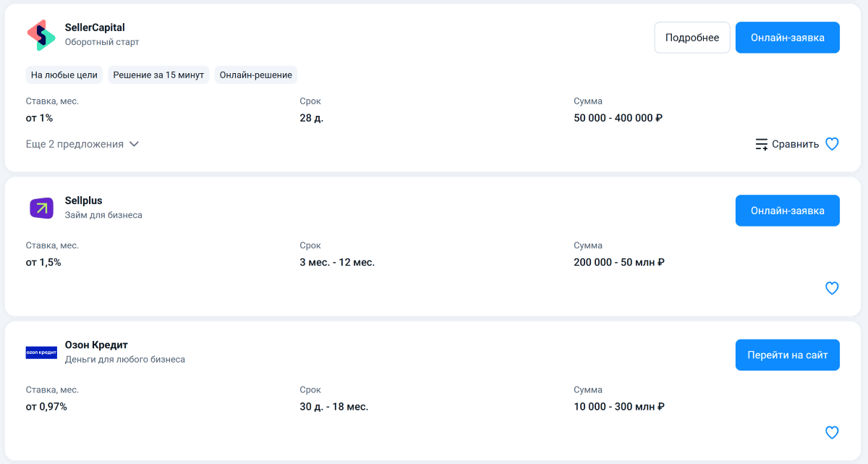The width and height of the screenshot is (868, 464).
Task: Open the Sellplus offer title
Action: pos(84,201)
